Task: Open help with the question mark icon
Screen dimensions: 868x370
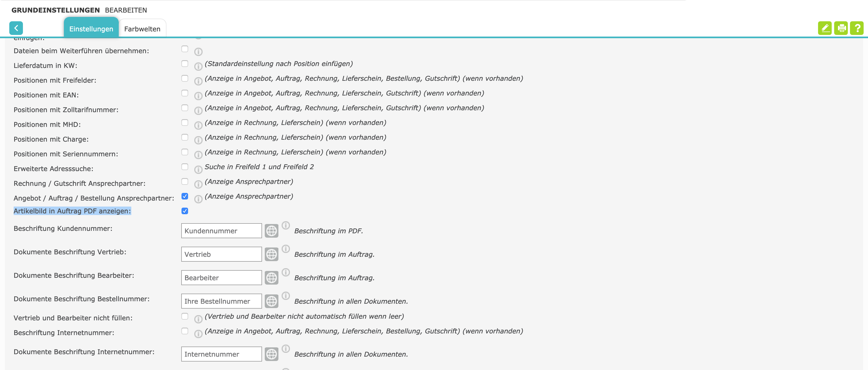Action: [x=857, y=28]
